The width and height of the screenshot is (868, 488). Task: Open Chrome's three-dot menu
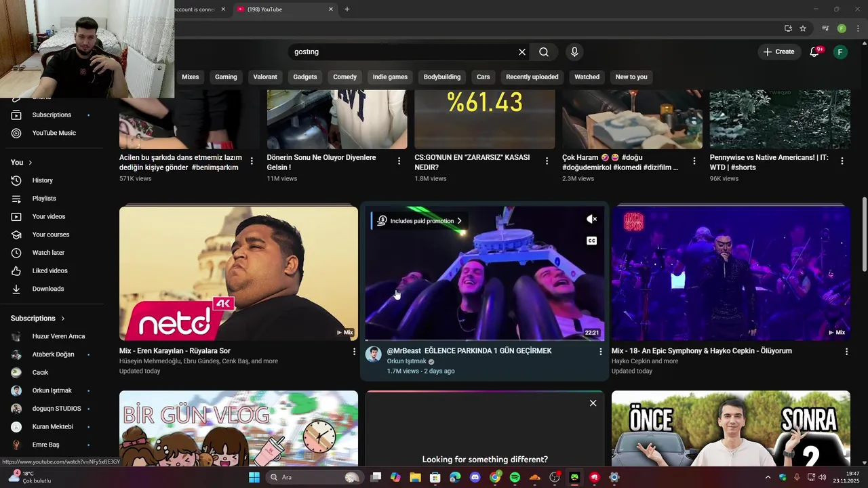(x=858, y=28)
